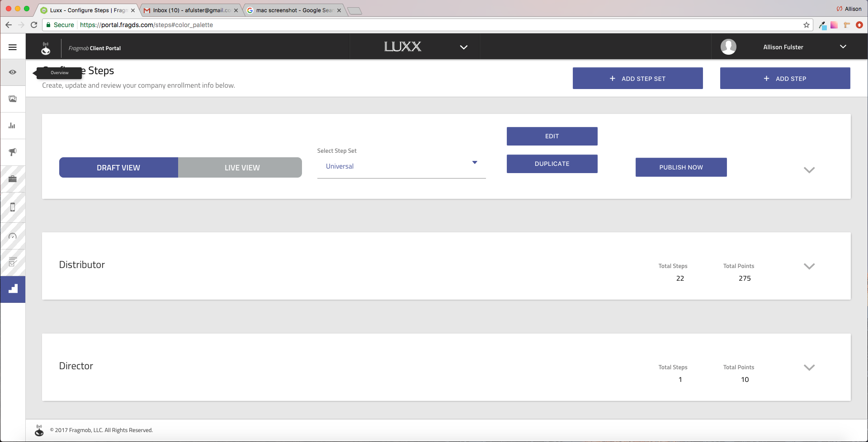Image resolution: width=868 pixels, height=442 pixels.
Task: Open the hamburger menu in the sidebar
Action: pos(13,47)
